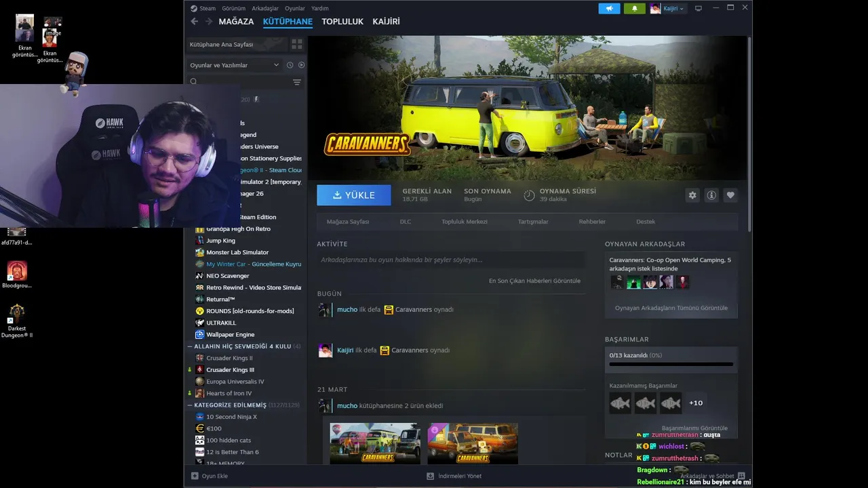The height and width of the screenshot is (488, 868).
Task: Click İndirmeleri Yönet at bottom
Action: click(x=460, y=476)
